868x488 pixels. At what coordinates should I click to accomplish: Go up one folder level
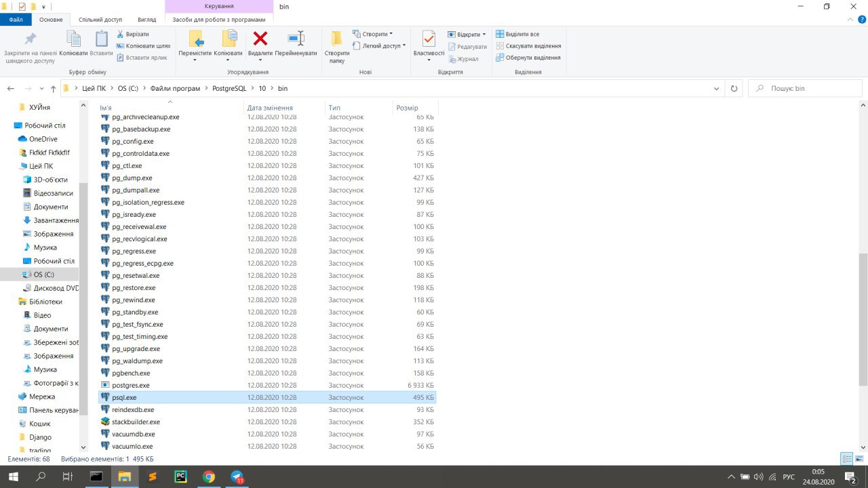point(53,89)
